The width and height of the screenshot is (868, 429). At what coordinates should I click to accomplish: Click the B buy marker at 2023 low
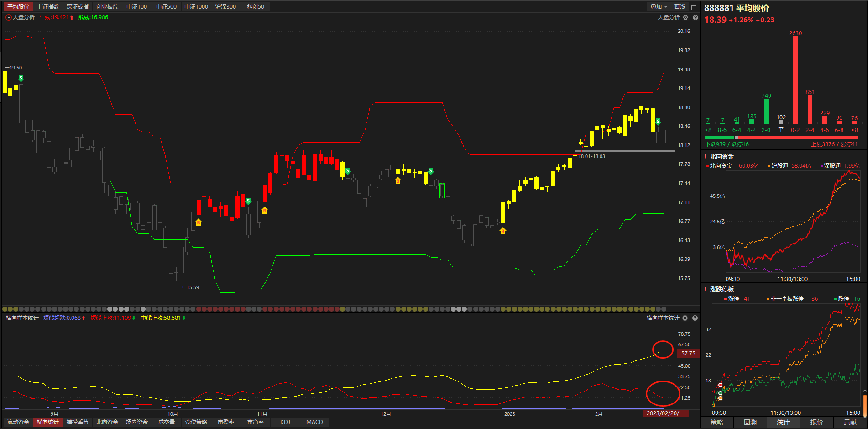point(503,231)
